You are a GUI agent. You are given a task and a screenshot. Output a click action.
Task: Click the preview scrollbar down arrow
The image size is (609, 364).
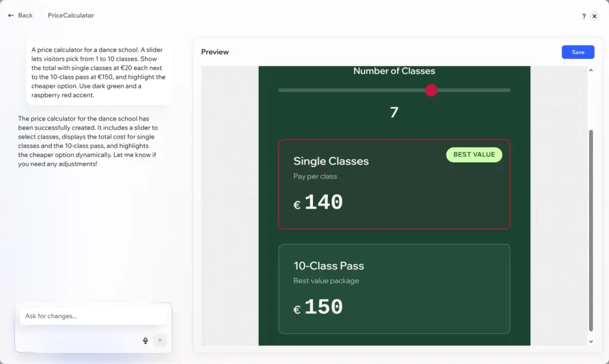[591, 342]
